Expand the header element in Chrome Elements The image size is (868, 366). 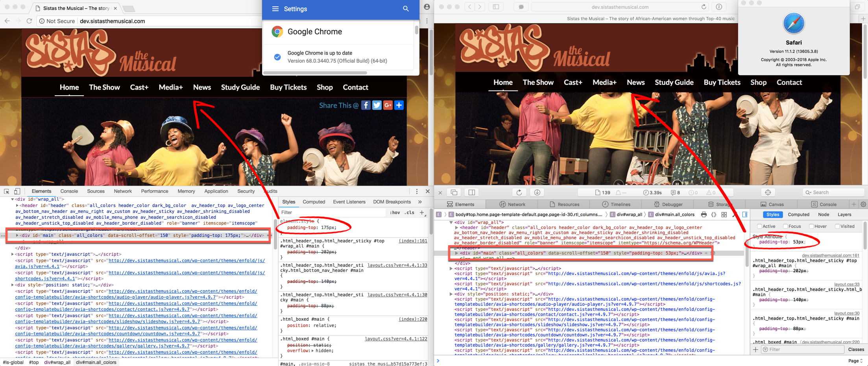click(x=17, y=205)
